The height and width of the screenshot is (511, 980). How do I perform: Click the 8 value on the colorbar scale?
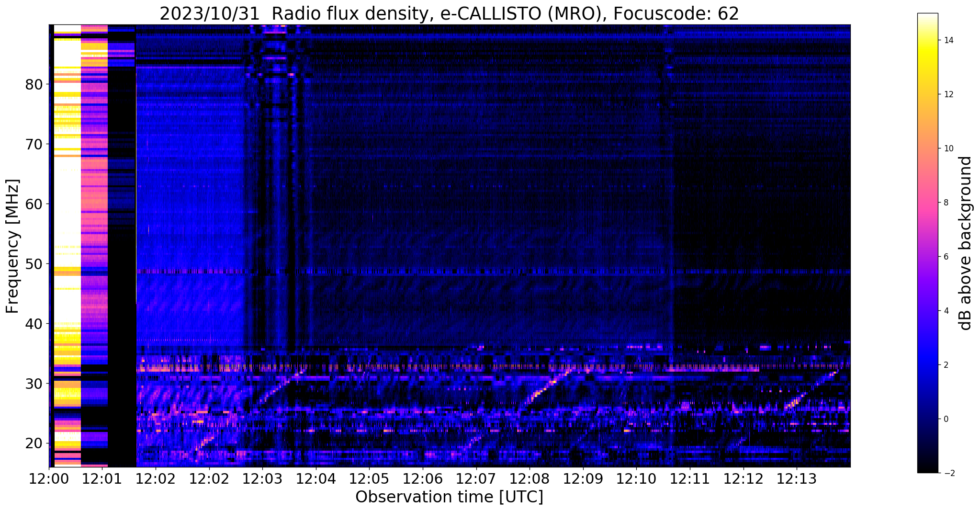tap(946, 203)
